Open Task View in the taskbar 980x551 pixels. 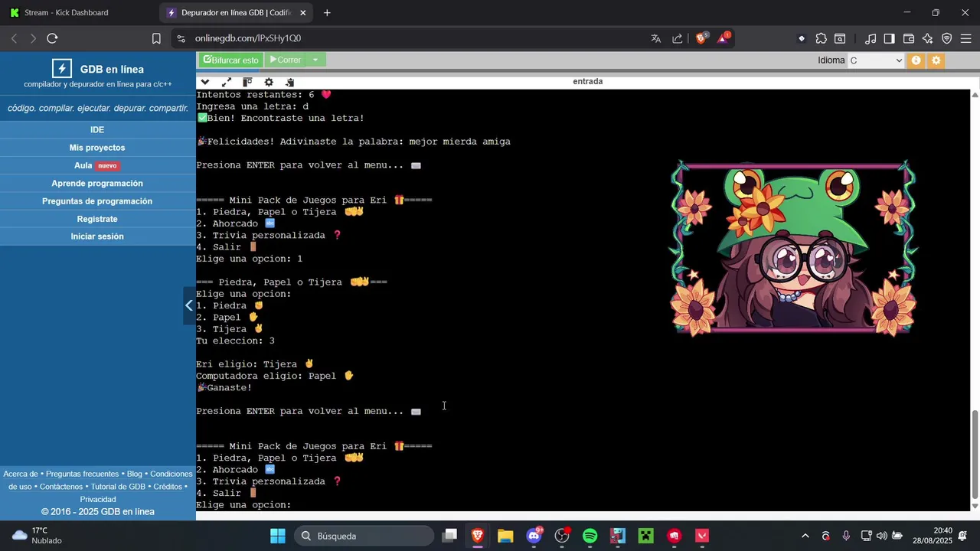coord(450,536)
